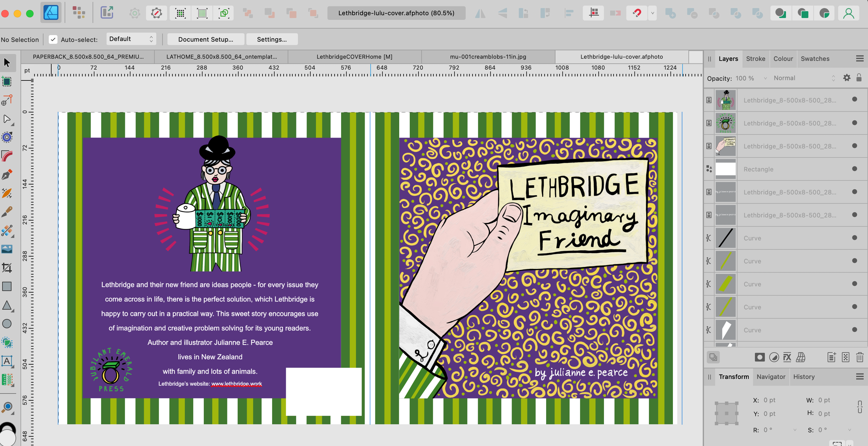Open the Layers panel hamburger menu
The height and width of the screenshot is (446, 868).
pos(860,59)
